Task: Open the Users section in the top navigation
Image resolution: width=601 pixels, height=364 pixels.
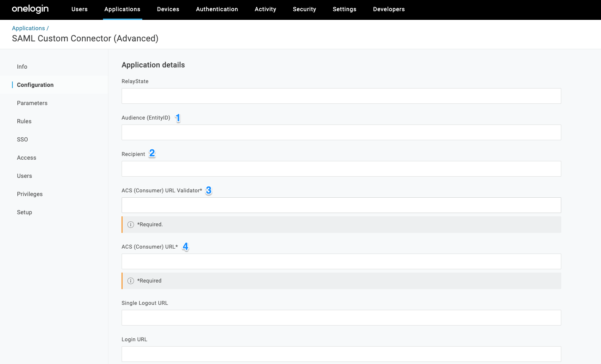Action: pos(79,9)
